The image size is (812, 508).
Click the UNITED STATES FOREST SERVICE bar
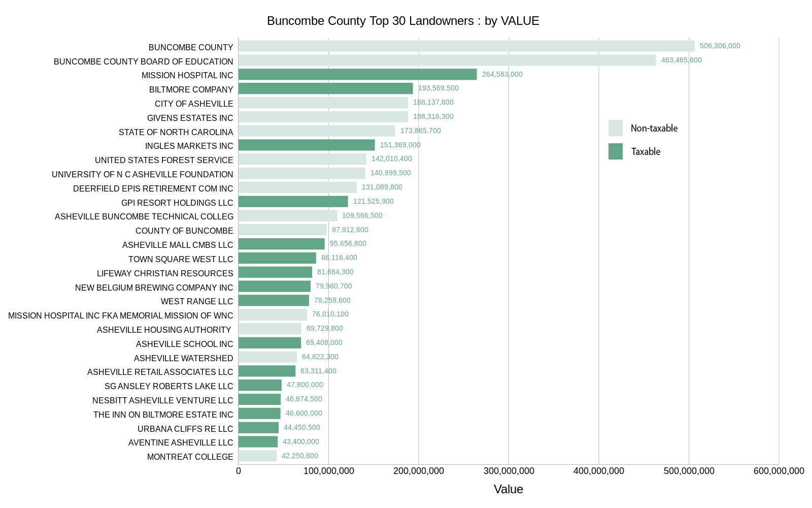click(x=302, y=159)
